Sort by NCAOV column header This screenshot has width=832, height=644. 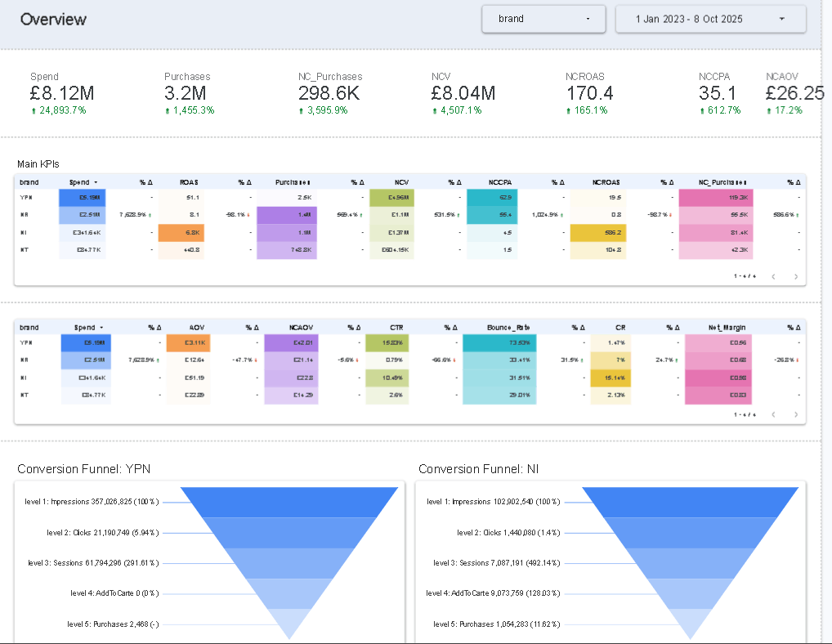302,328
